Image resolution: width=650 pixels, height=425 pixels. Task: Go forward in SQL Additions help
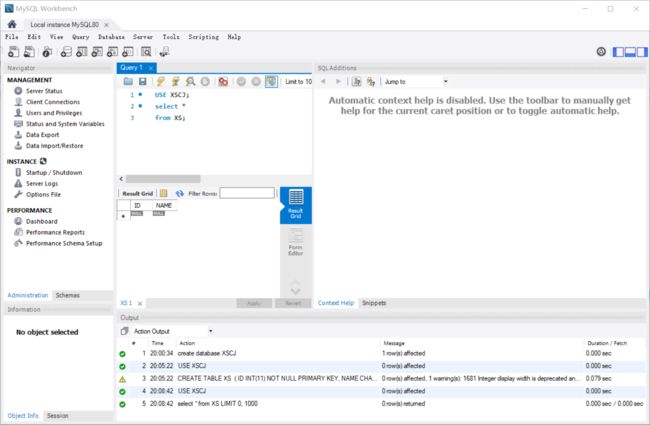click(338, 81)
